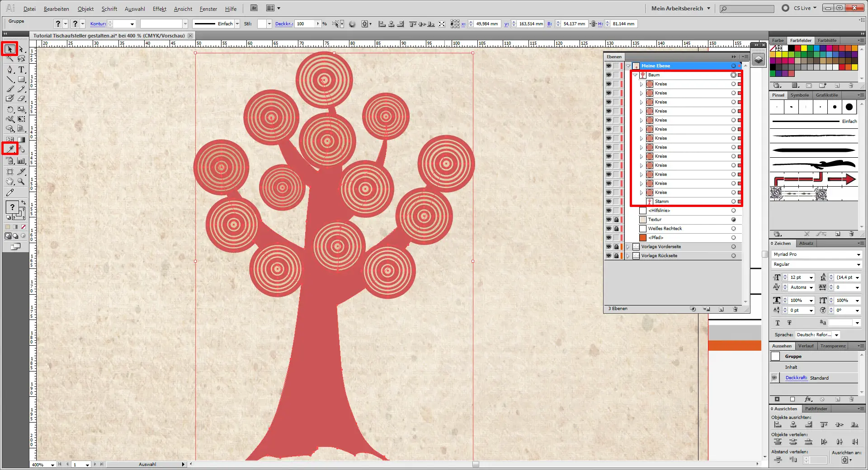This screenshot has width=868, height=470.
Task: Hide the Stamm layer with eye icon
Action: pos(609,202)
